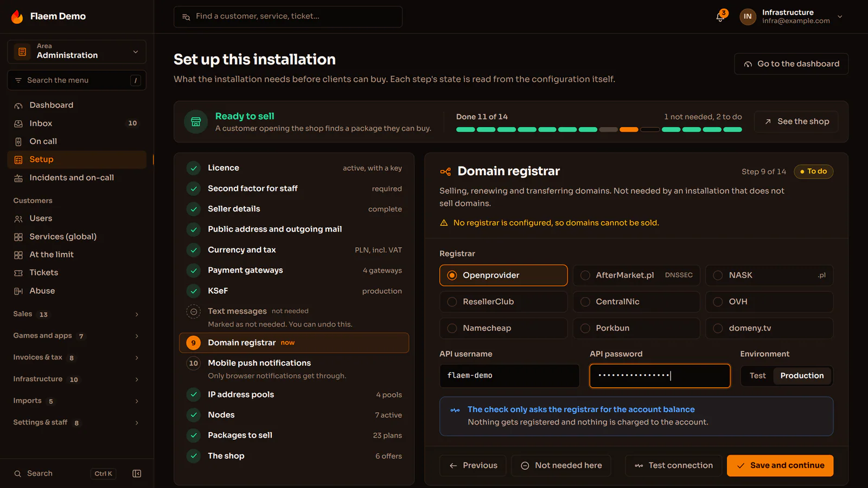Click Go to the dashboard
The image size is (868, 488).
[x=791, y=64]
